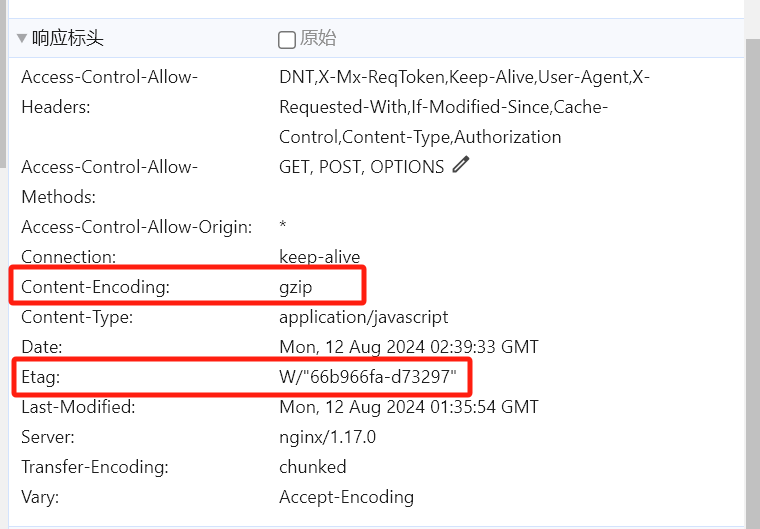Select the Accept-Encoding Vary value
760x529 pixels.
pyautogui.click(x=347, y=497)
